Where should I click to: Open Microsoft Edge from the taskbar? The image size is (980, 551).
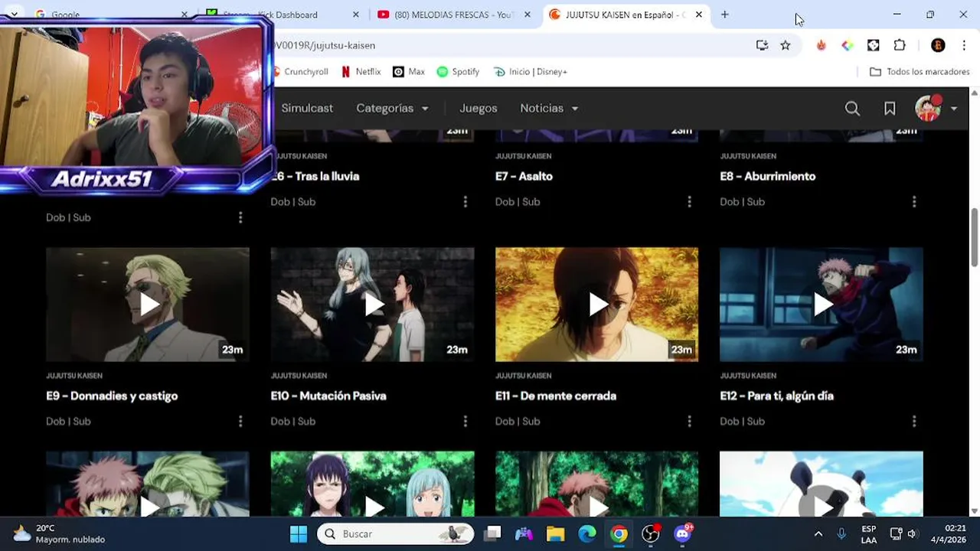point(587,533)
